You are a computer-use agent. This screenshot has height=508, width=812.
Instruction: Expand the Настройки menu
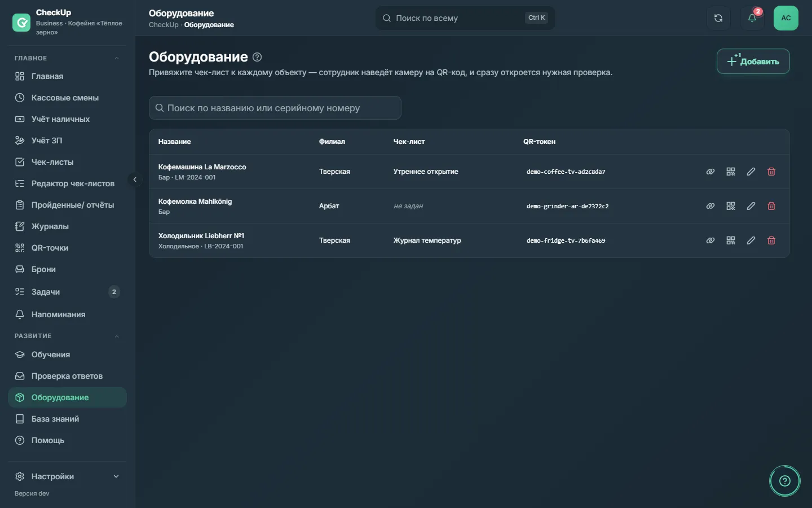coord(68,476)
